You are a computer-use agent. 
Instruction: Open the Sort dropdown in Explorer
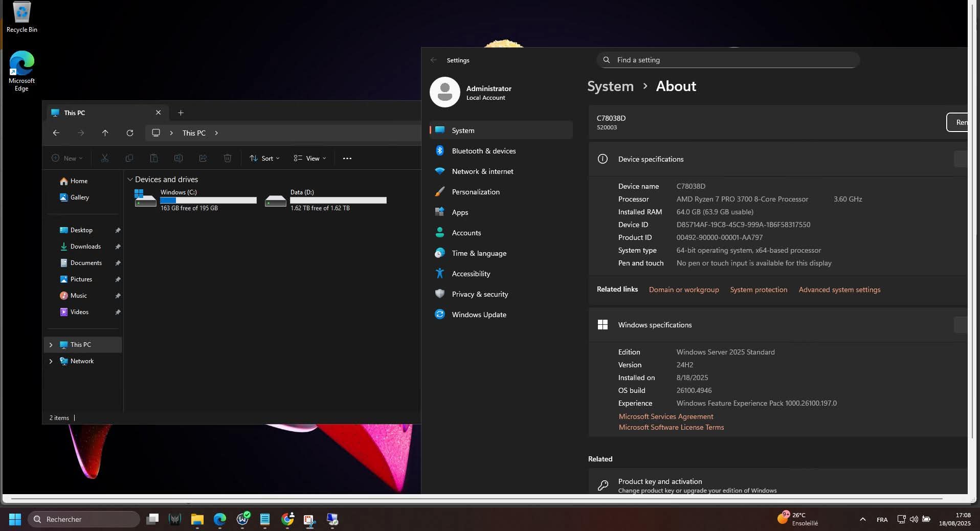click(264, 159)
